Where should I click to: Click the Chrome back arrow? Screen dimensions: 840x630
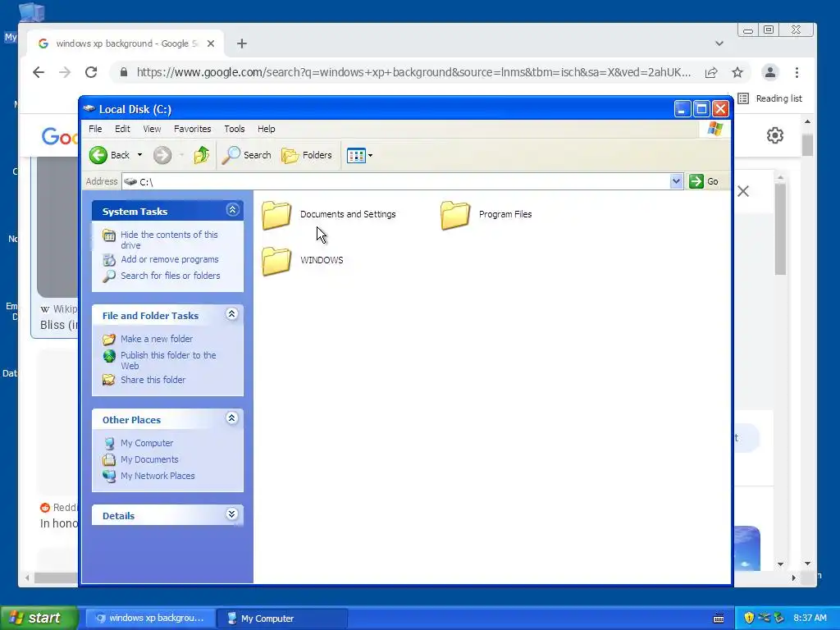(39, 72)
